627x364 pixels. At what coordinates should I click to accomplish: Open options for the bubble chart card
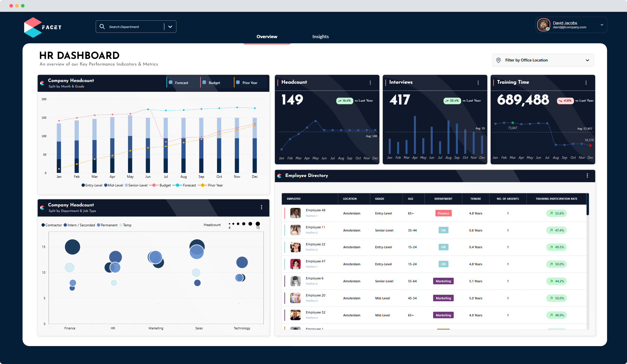(261, 207)
